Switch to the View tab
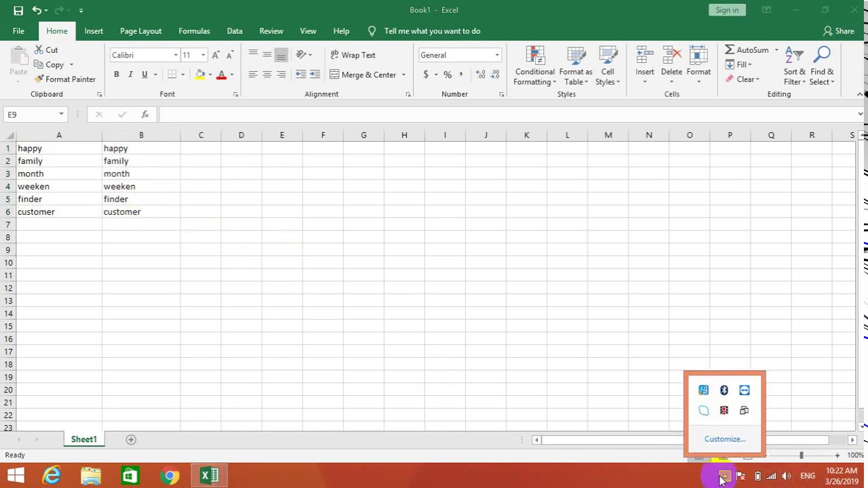Viewport: 868px width, 488px height. 308,31
